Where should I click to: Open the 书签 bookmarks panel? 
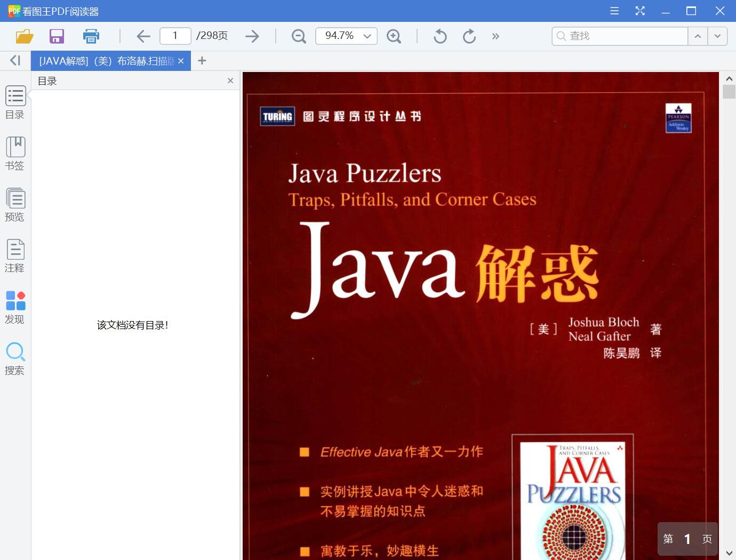click(x=15, y=154)
